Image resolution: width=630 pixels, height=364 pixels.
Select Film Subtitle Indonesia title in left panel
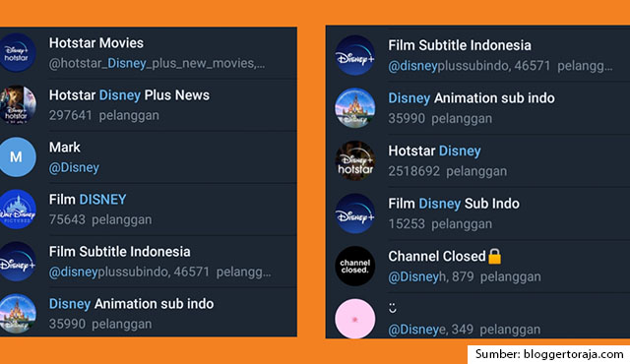120,252
